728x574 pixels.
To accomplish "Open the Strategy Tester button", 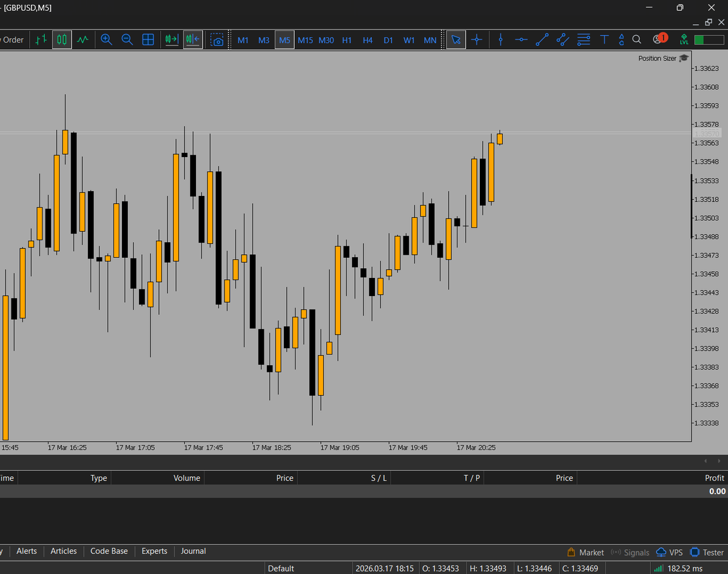I will point(707,552).
